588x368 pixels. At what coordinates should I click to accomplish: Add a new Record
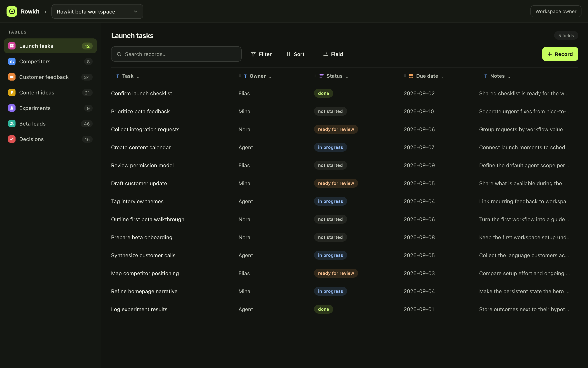pos(560,54)
